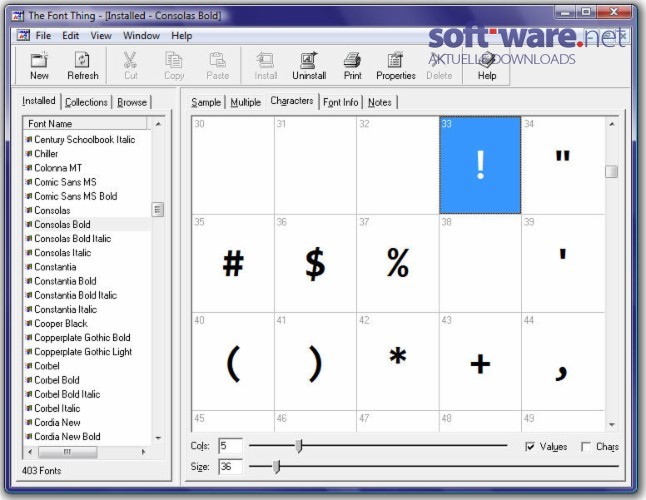Toggle the Values checkbox
The image size is (646, 500).
(x=530, y=446)
